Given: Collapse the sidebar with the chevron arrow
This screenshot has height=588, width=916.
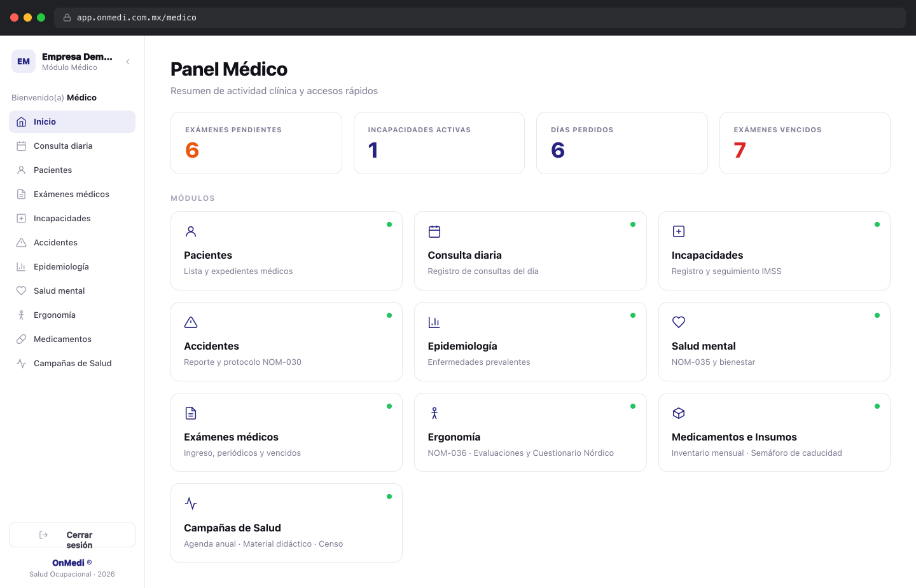Looking at the screenshot, I should 128,62.
